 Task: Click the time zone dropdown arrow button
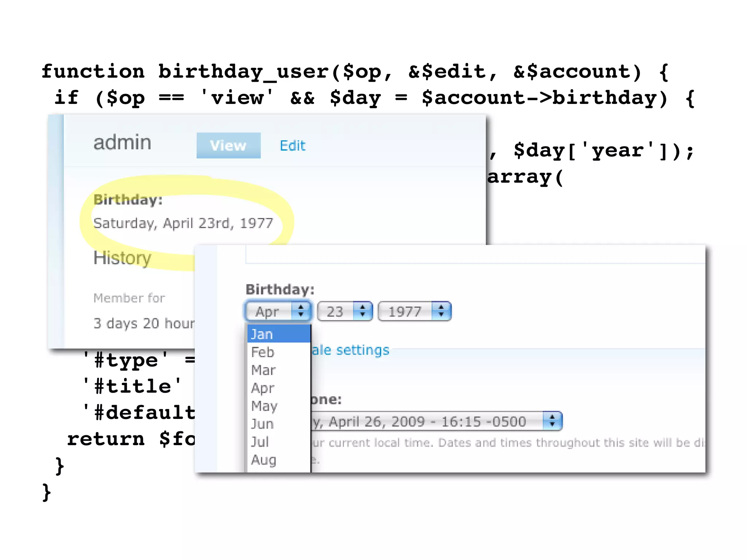pos(552,421)
